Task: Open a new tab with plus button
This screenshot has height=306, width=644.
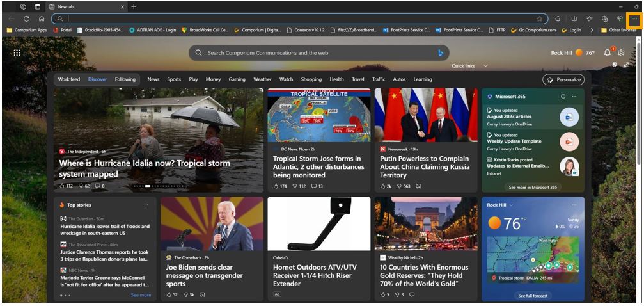Action: tap(134, 7)
